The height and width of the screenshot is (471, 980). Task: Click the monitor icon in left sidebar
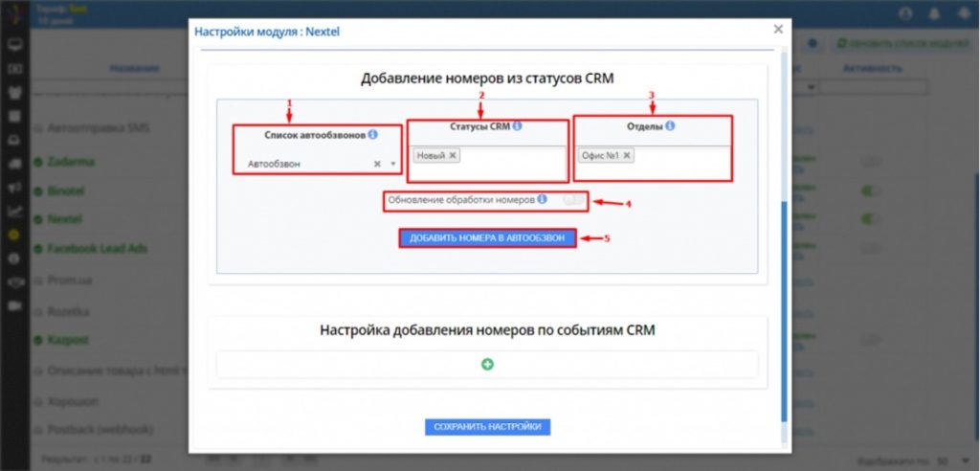coord(15,44)
